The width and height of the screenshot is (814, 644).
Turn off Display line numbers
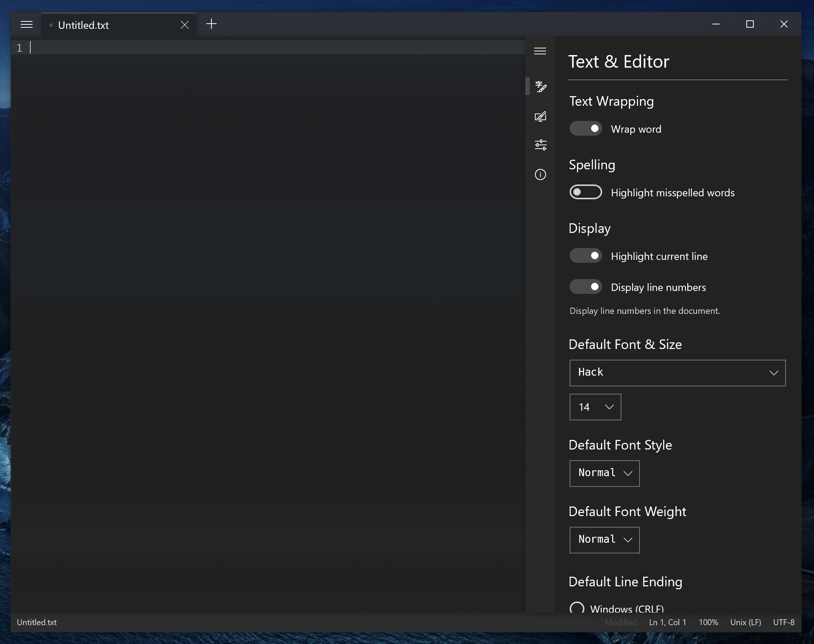click(x=585, y=287)
